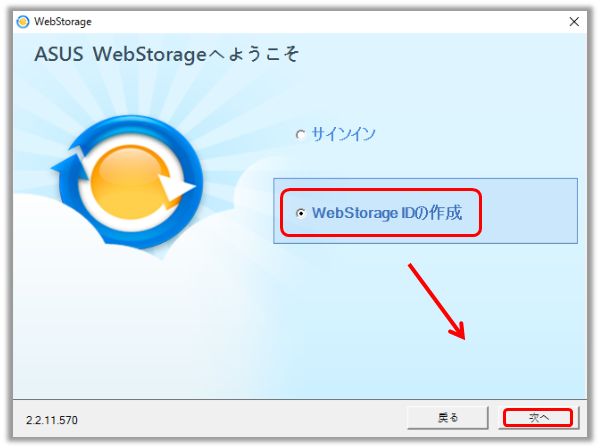
Task: Go back with the 戻る button
Action: pyautogui.click(x=447, y=417)
